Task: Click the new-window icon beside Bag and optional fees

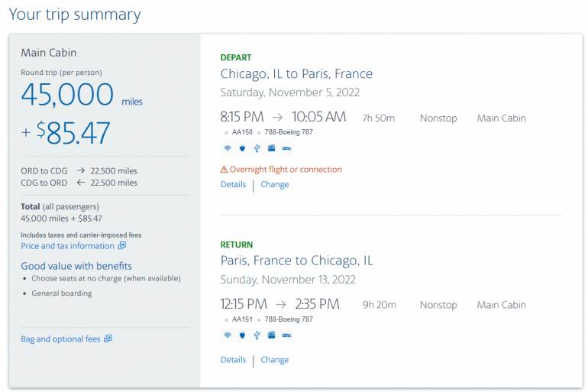Action: (108, 339)
